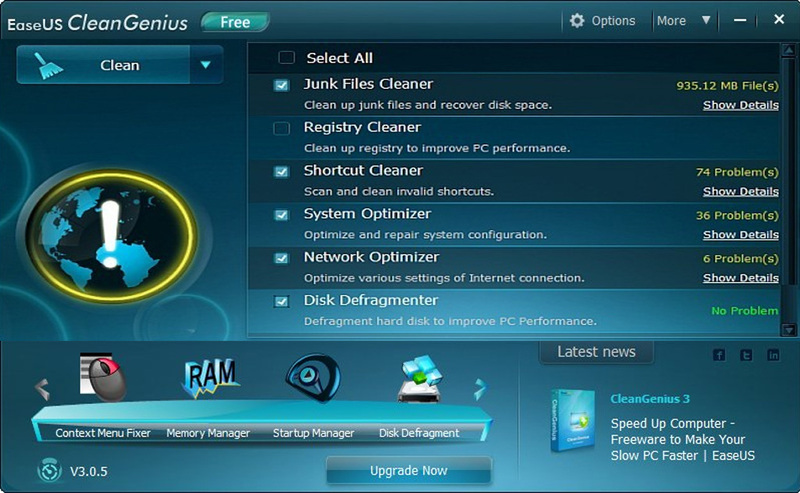The image size is (800, 493).
Task: Click the list's vertical scrollbar thumb
Action: 788,170
